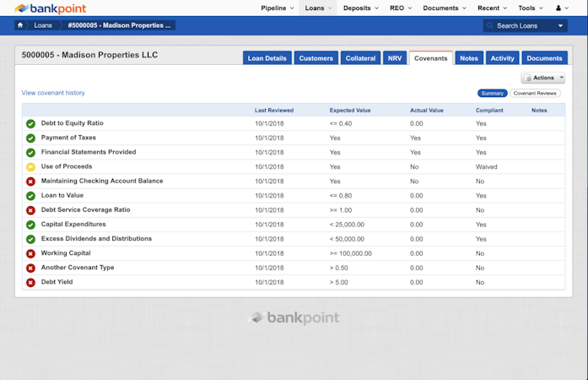Click the search magnifier in Search Loans
Screen dimensions: 588x380
[x=490, y=26]
